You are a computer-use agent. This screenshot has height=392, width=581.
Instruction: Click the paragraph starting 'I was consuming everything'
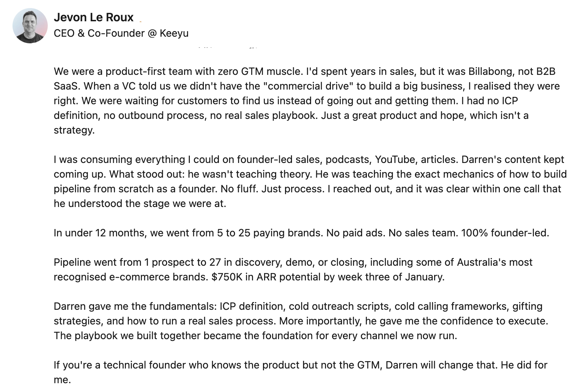click(x=310, y=181)
